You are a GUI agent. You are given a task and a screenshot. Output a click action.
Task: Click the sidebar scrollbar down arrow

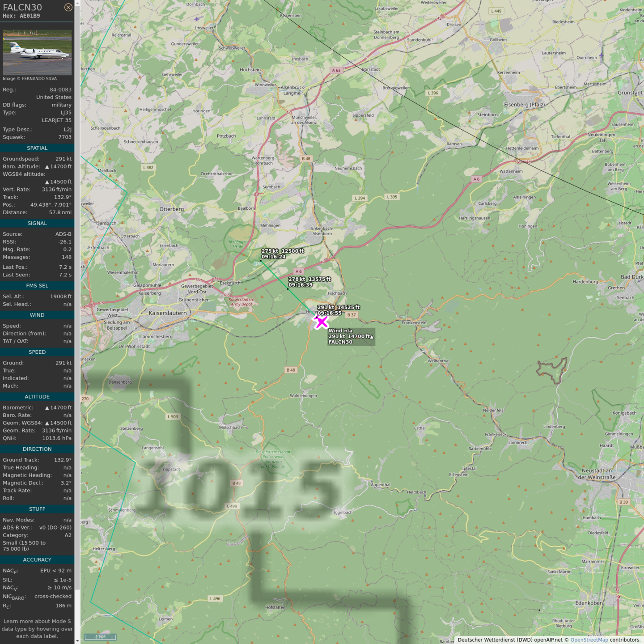[x=77, y=641]
